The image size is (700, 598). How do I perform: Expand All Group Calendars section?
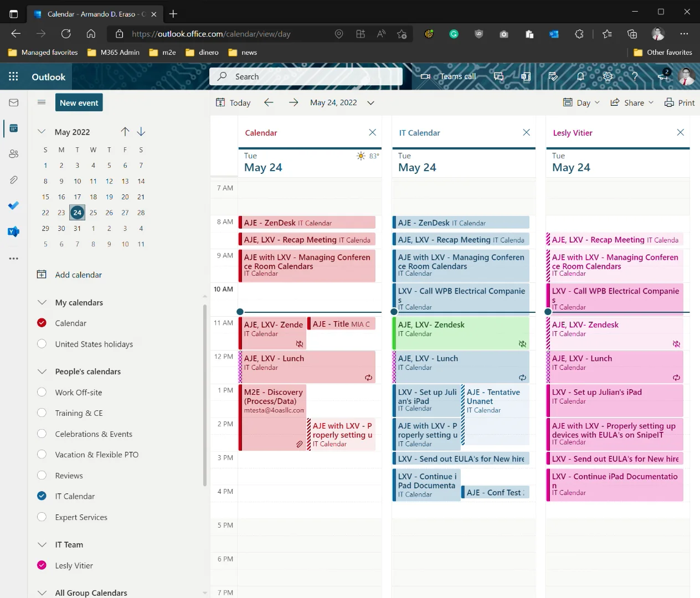(x=42, y=592)
